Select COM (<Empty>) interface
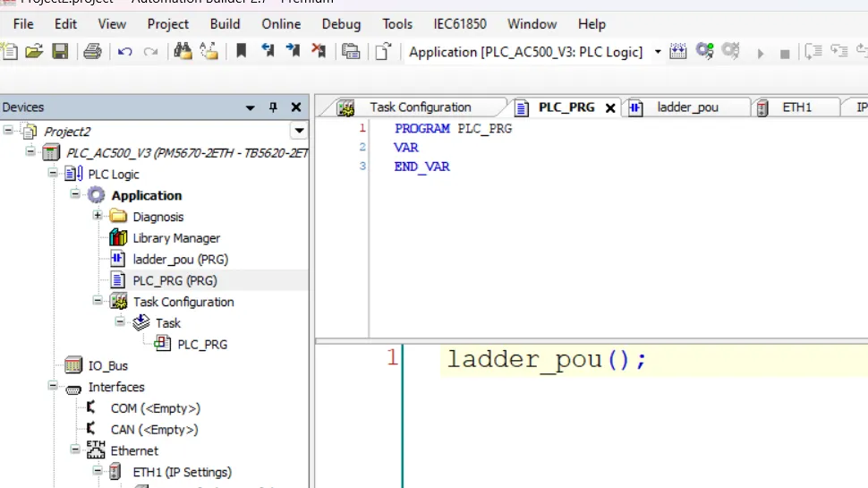 [155, 409]
